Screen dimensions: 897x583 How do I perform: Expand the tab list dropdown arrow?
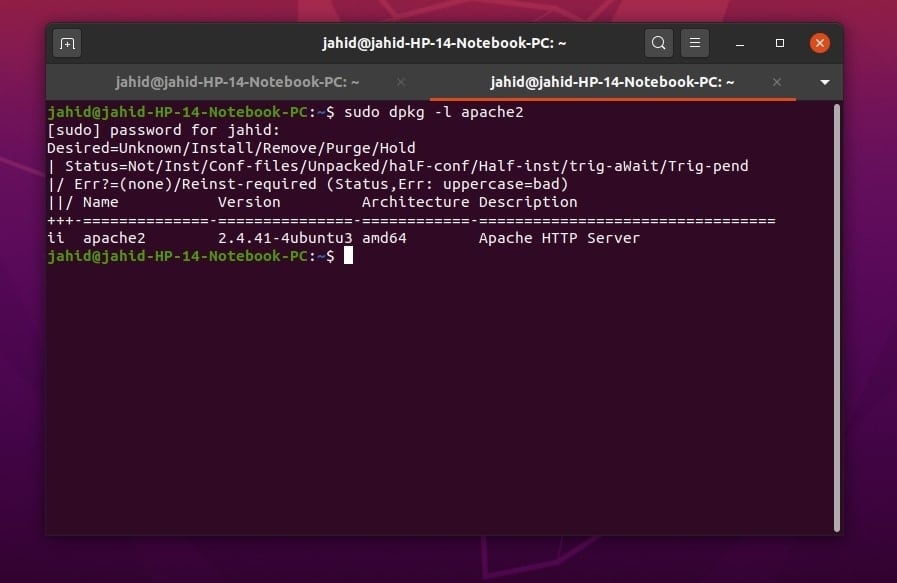[824, 82]
